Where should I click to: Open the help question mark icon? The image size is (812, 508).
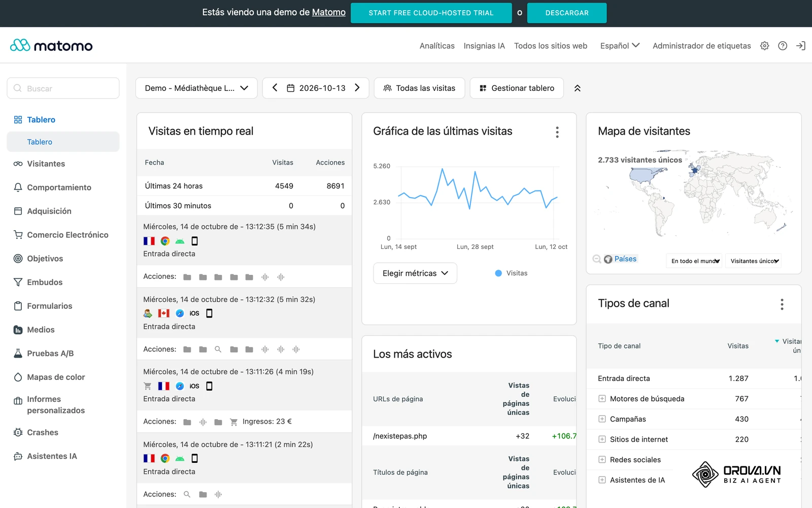point(783,46)
